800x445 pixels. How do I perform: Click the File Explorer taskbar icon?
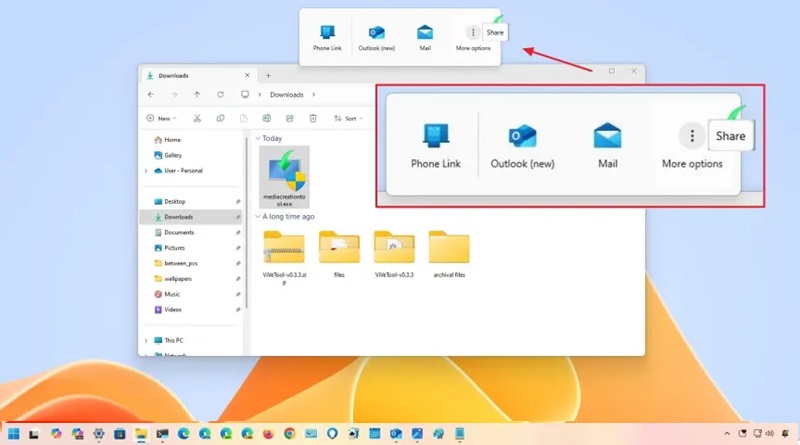(141, 434)
